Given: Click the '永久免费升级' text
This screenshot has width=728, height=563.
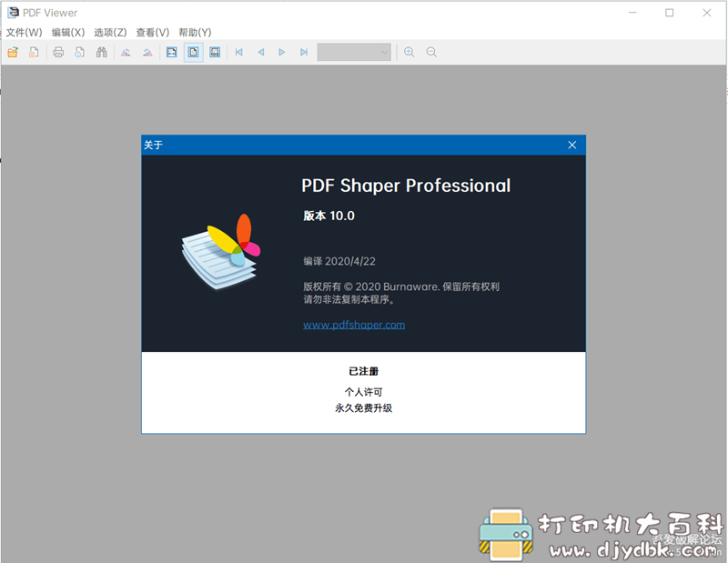Looking at the screenshot, I should pyautogui.click(x=363, y=408).
